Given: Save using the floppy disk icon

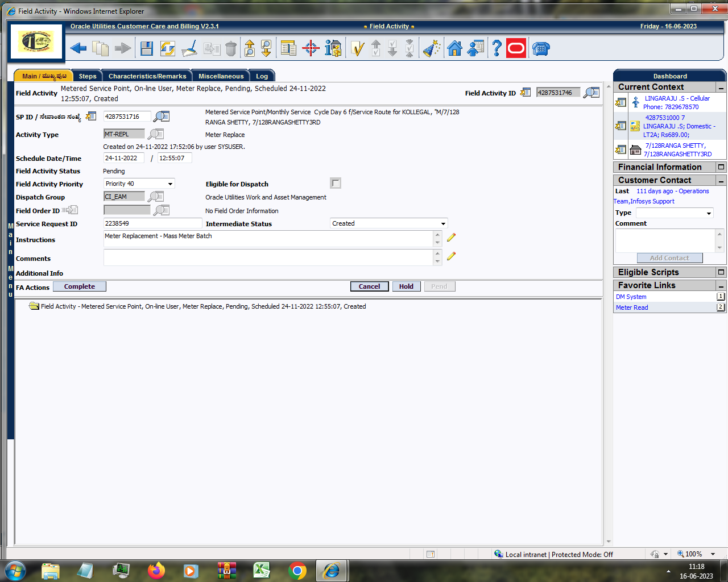Looking at the screenshot, I should point(147,49).
